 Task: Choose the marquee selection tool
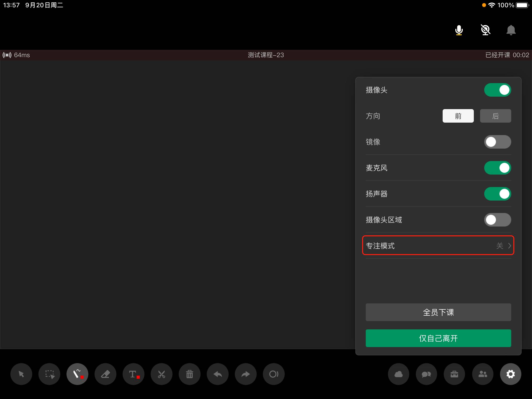[x=49, y=374]
